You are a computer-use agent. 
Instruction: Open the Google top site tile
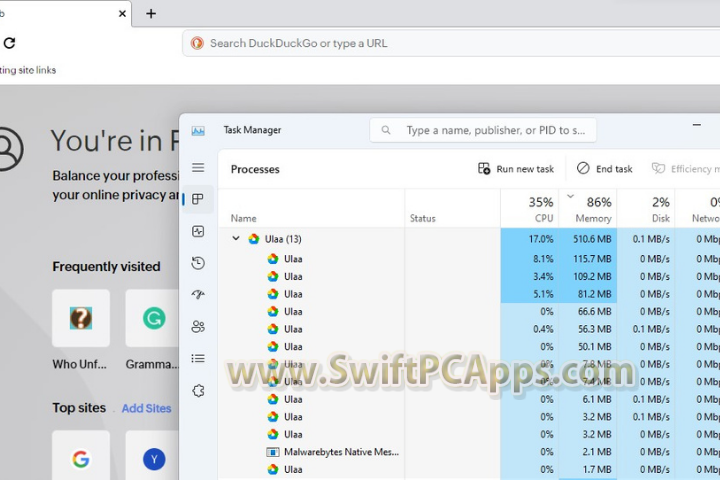(81, 456)
